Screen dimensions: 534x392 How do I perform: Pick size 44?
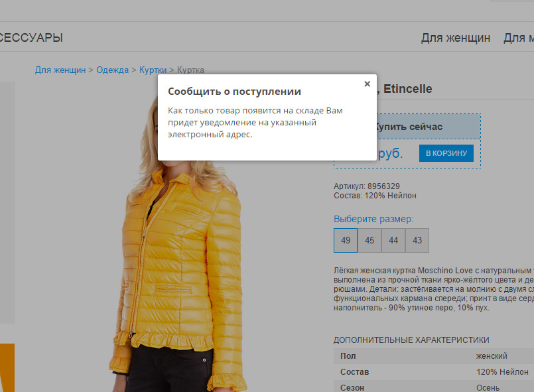[393, 241]
